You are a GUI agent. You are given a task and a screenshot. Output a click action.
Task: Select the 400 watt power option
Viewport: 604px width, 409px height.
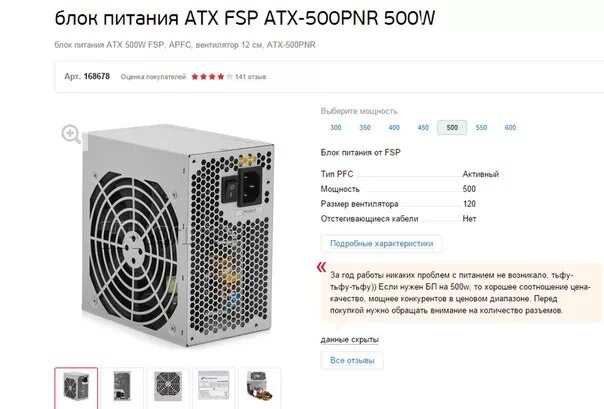coord(394,127)
